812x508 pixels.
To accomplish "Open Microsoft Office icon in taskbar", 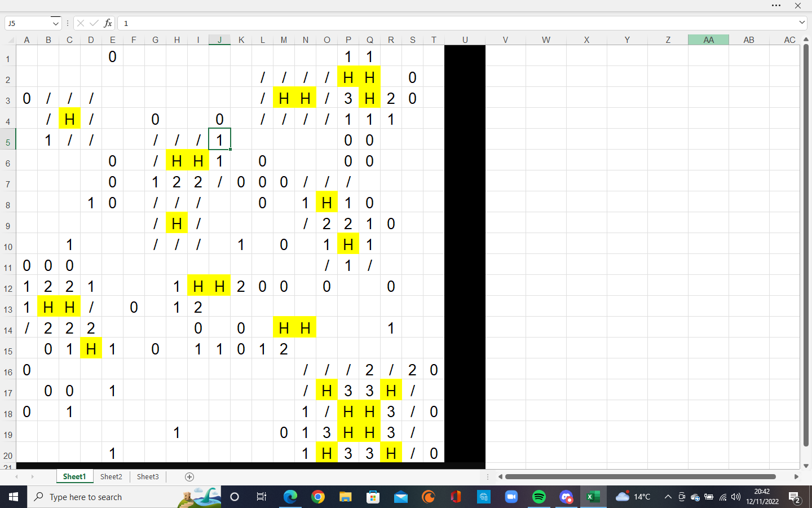I will pyautogui.click(x=456, y=497).
